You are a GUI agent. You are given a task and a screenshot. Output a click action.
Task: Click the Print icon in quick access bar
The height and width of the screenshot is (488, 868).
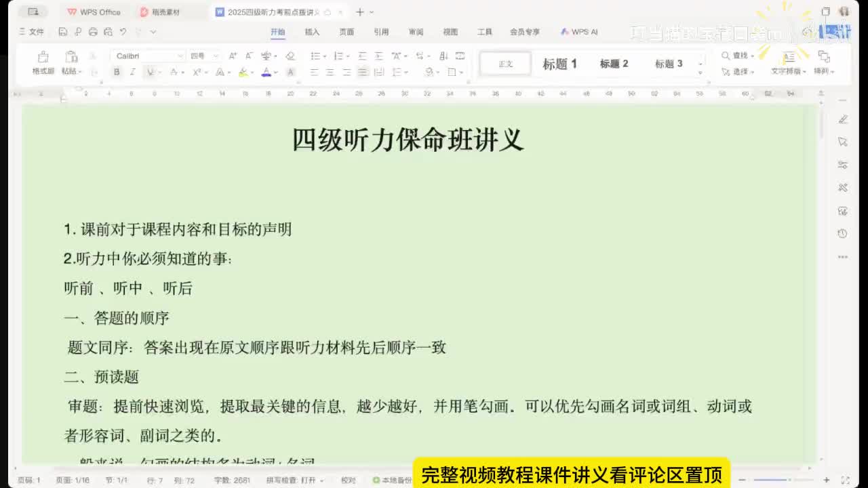(x=93, y=32)
